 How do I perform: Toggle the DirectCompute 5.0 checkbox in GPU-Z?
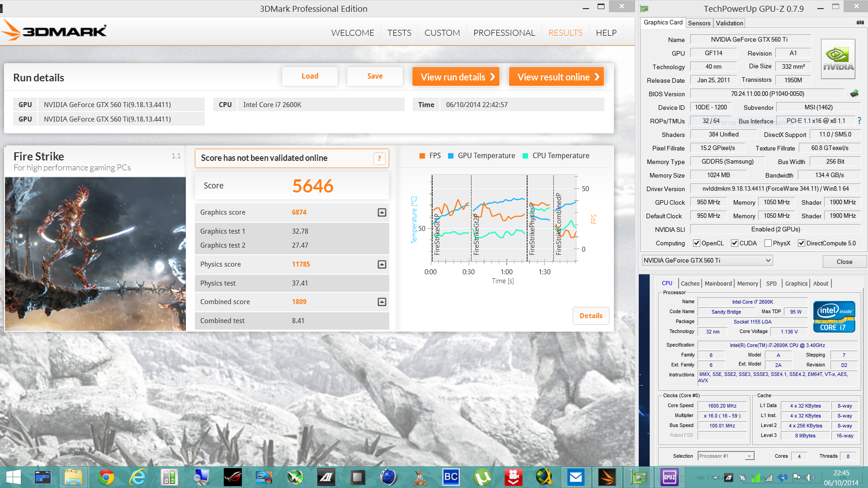[802, 243]
